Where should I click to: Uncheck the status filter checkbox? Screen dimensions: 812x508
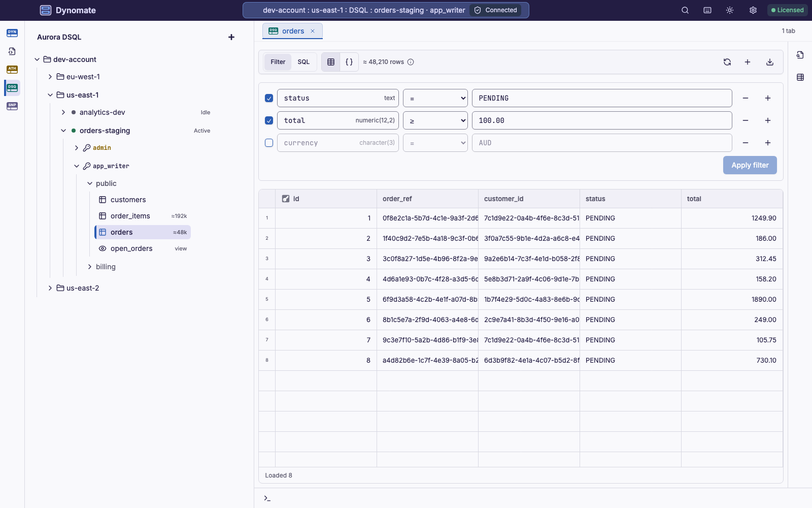pyautogui.click(x=269, y=98)
